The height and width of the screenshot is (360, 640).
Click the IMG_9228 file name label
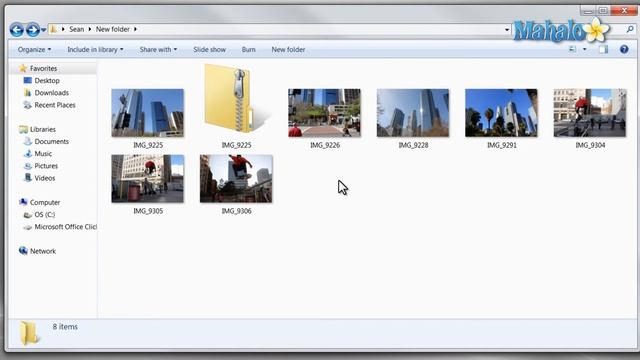[x=413, y=145]
